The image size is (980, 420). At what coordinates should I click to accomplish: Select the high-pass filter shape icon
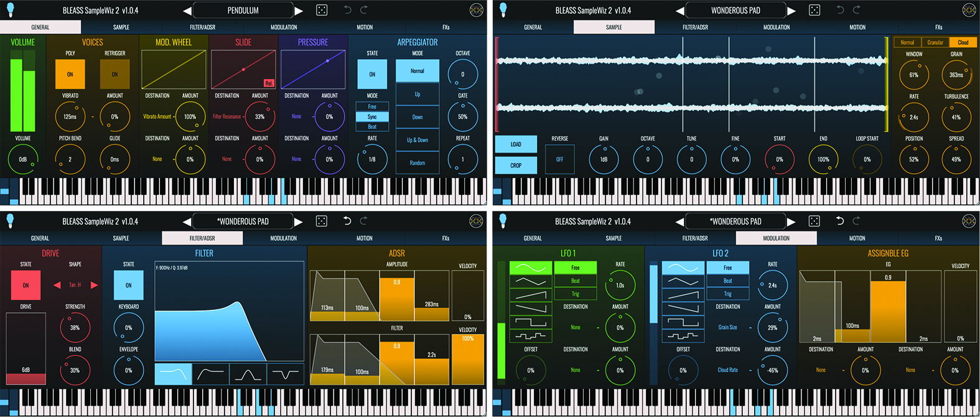coord(210,374)
